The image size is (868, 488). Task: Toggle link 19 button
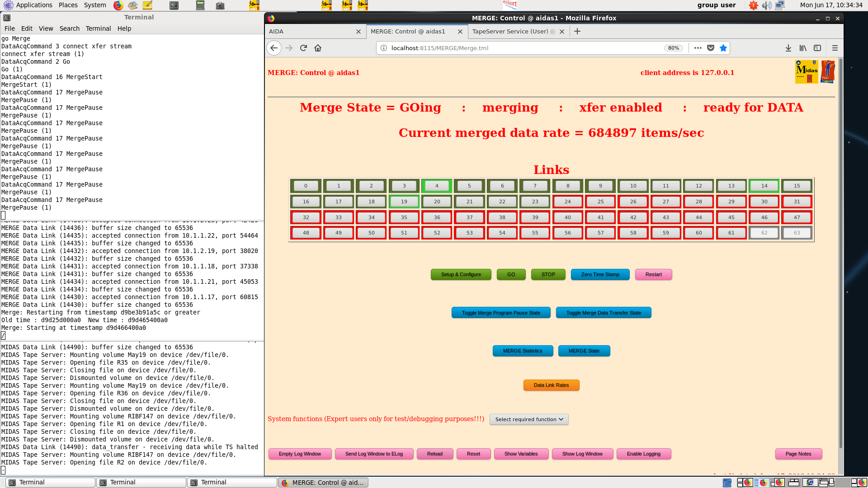point(404,202)
